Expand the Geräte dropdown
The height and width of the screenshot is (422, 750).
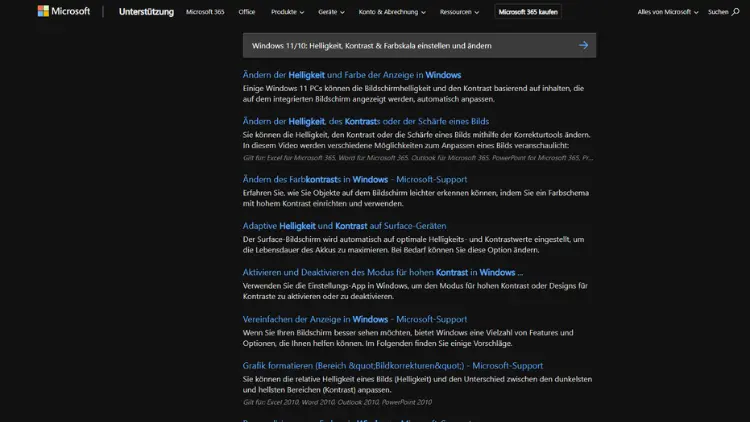[x=331, y=11]
